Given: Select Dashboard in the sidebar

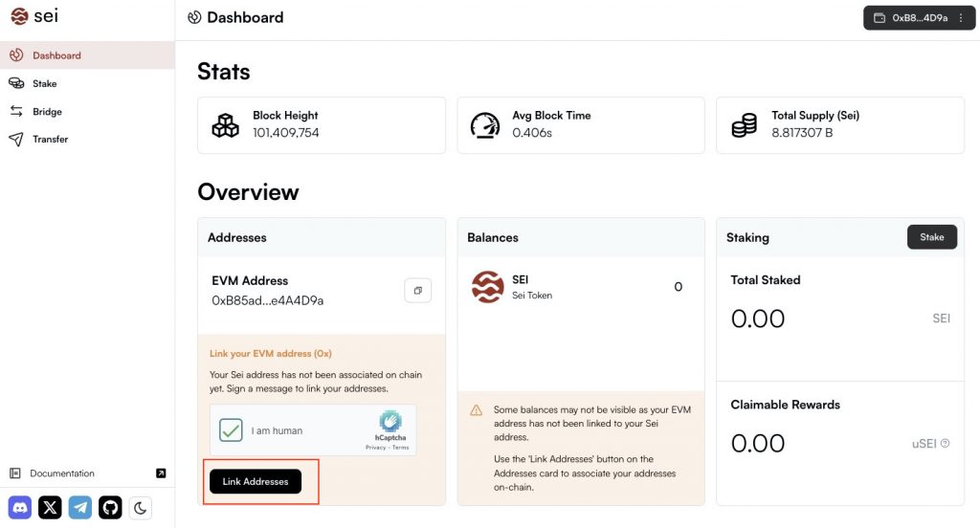Looking at the screenshot, I should [56, 55].
